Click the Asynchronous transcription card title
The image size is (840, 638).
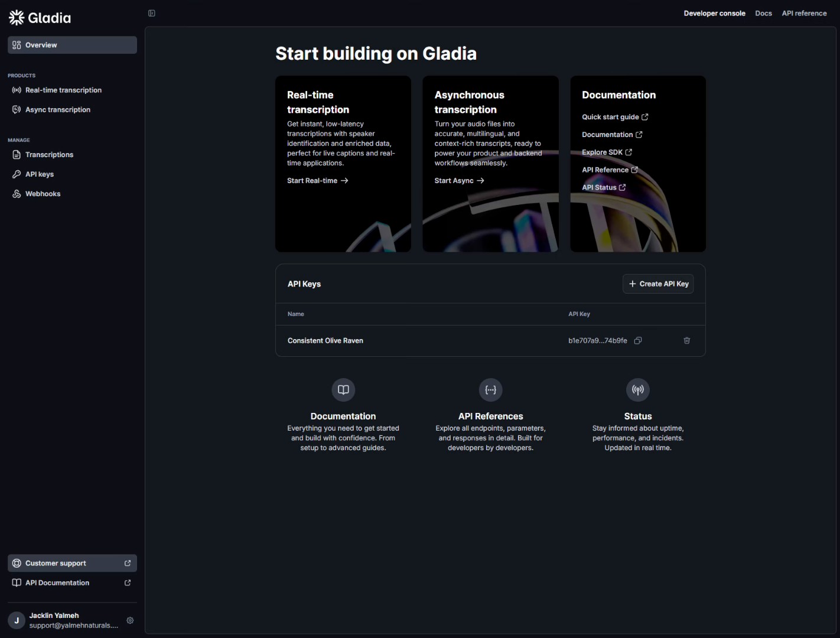coord(470,102)
